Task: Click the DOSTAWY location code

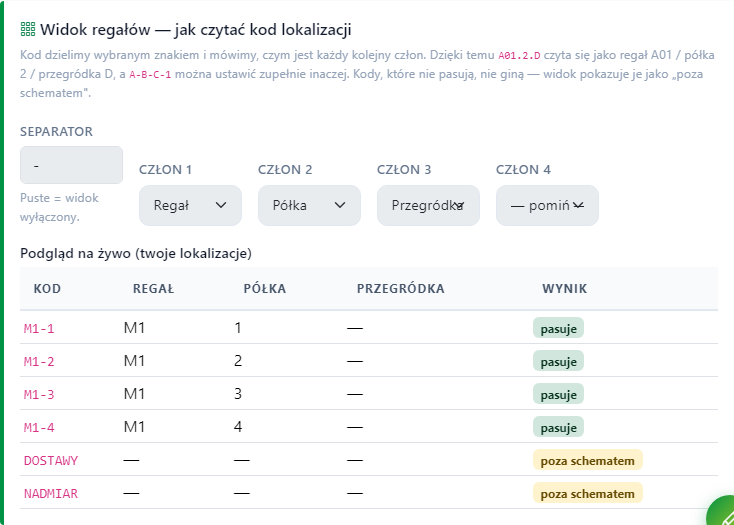Action: coord(51,461)
